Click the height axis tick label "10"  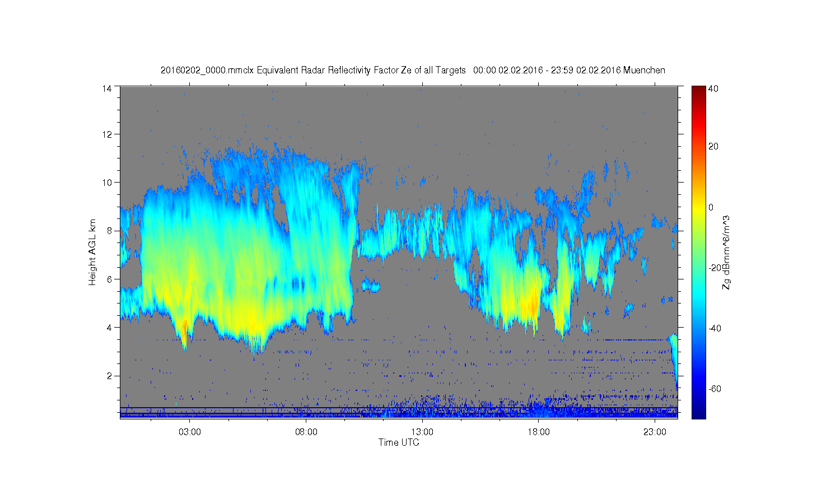tap(107, 183)
